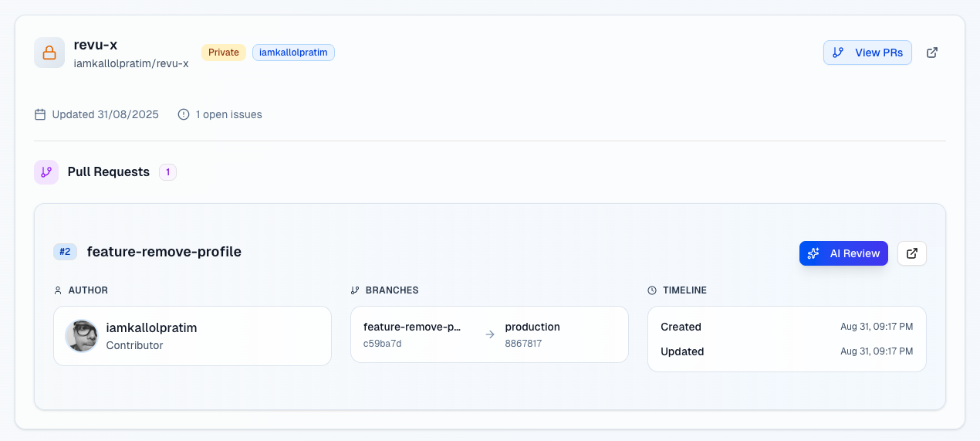980x441 pixels.
Task: Open pull request #2 via its external link icon
Action: pyautogui.click(x=911, y=253)
